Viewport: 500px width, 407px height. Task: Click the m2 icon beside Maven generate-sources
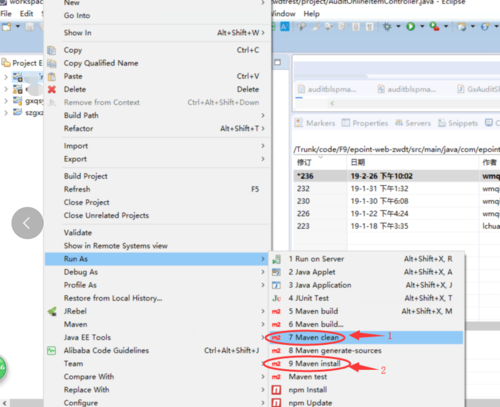pyautogui.click(x=276, y=351)
